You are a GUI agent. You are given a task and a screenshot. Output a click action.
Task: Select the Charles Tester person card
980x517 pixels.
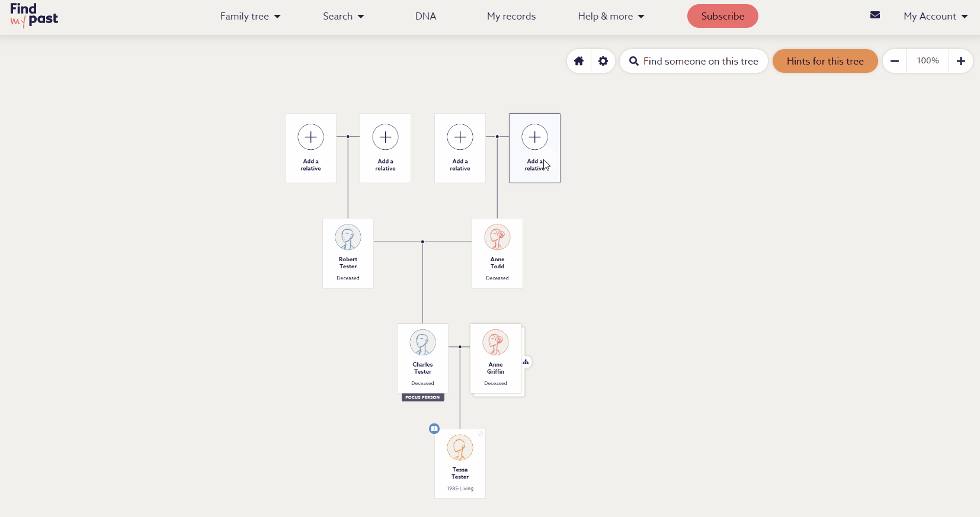(422, 358)
